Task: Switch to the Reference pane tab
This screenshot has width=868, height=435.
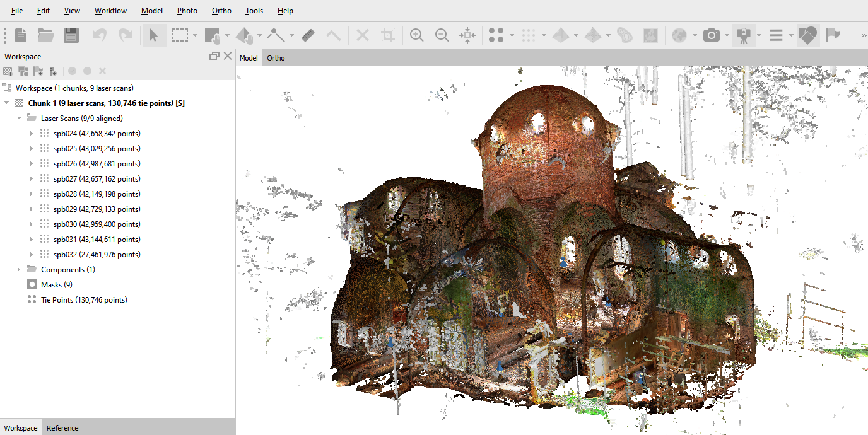Action: [x=62, y=428]
